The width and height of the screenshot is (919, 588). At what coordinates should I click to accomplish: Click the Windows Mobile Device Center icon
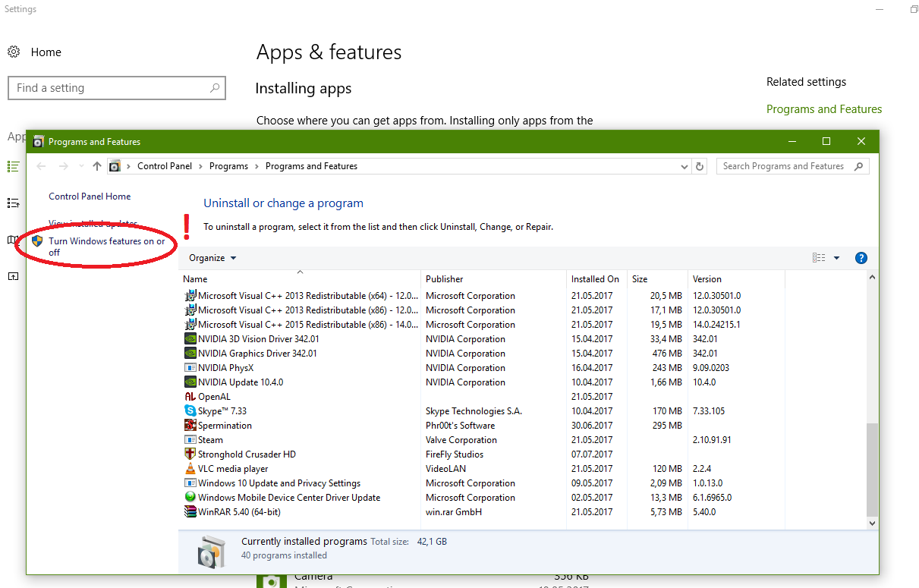point(190,498)
